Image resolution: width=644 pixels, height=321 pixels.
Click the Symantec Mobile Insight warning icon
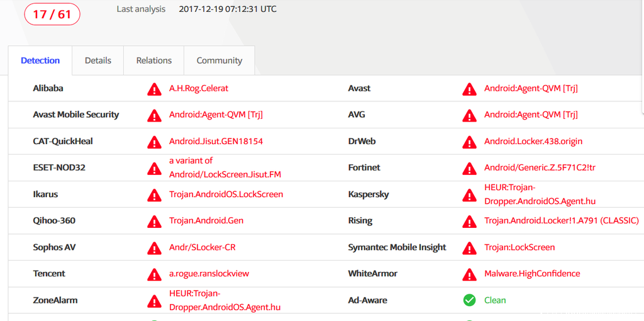click(469, 248)
